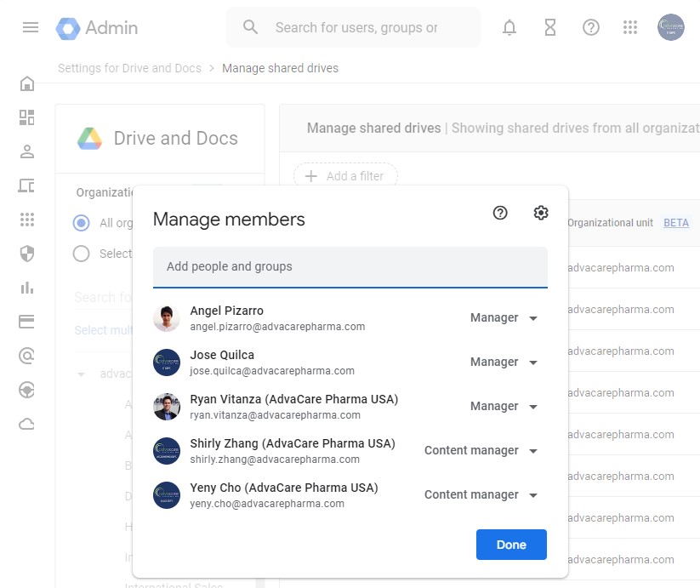Open Users in the sidebar
This screenshot has width=700, height=588.
pyautogui.click(x=27, y=151)
